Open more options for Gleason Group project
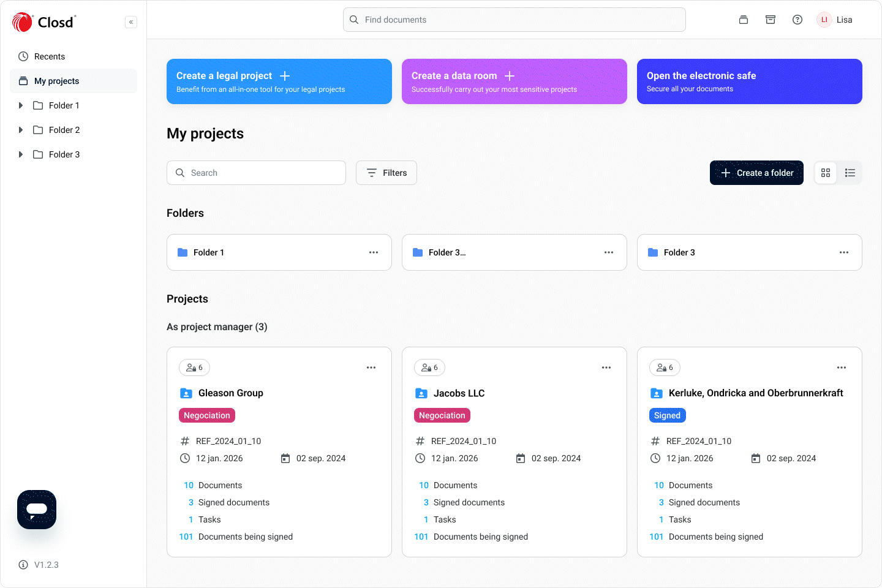The height and width of the screenshot is (588, 882). point(371,367)
